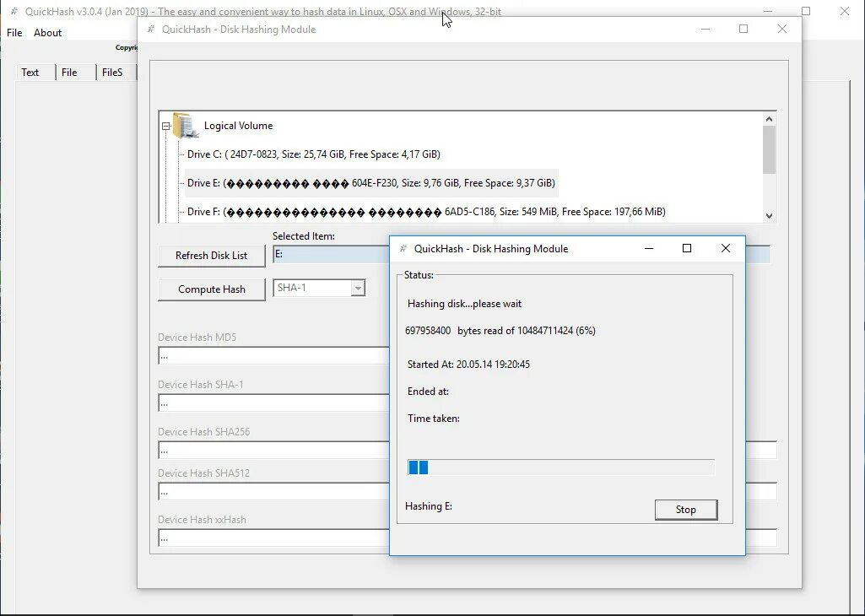Switch to the Text tab
865x616 pixels.
(35, 73)
